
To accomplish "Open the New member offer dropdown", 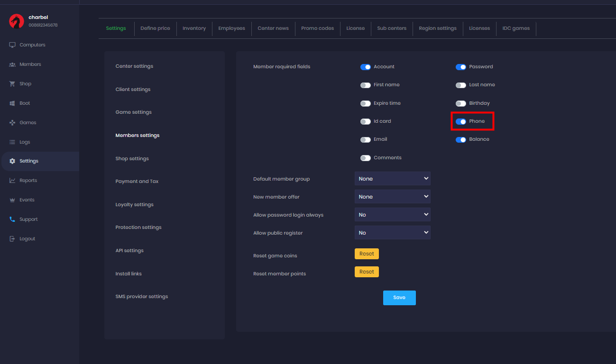I will pyautogui.click(x=392, y=197).
